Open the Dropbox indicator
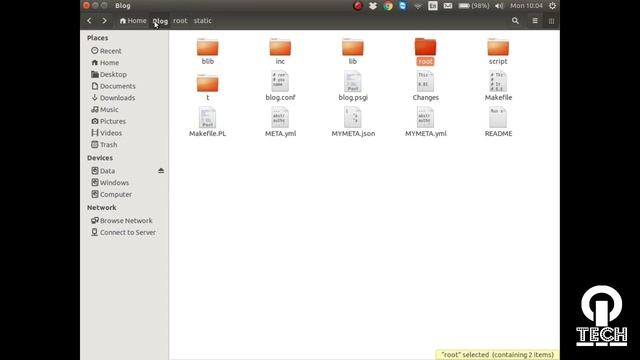This screenshot has width=640, height=360. pos(373,6)
